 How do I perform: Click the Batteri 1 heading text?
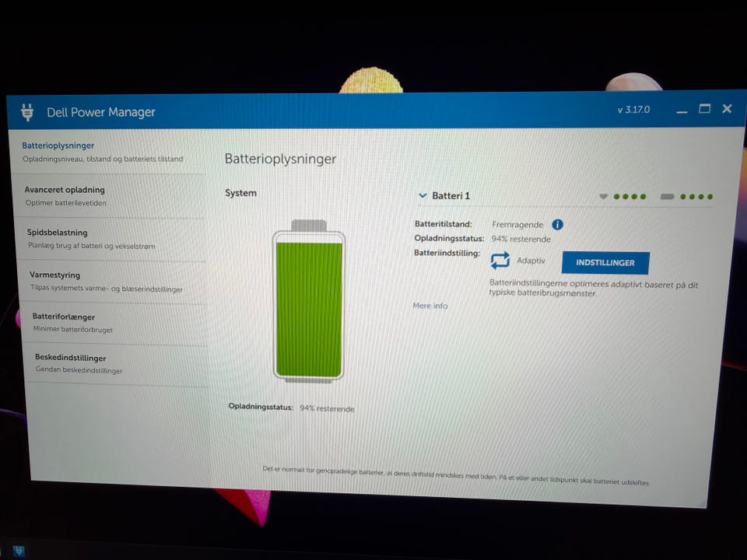coord(451,196)
